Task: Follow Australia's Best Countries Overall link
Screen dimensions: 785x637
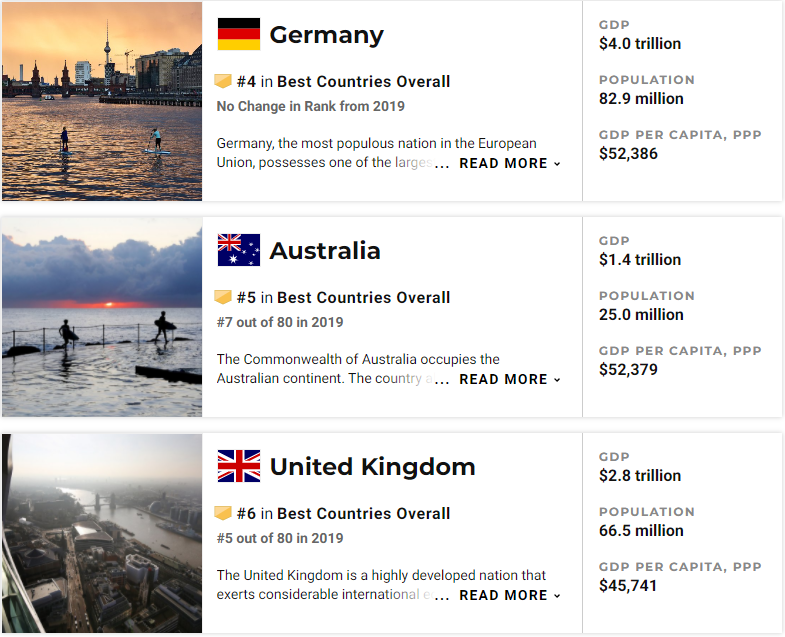Action: click(363, 297)
